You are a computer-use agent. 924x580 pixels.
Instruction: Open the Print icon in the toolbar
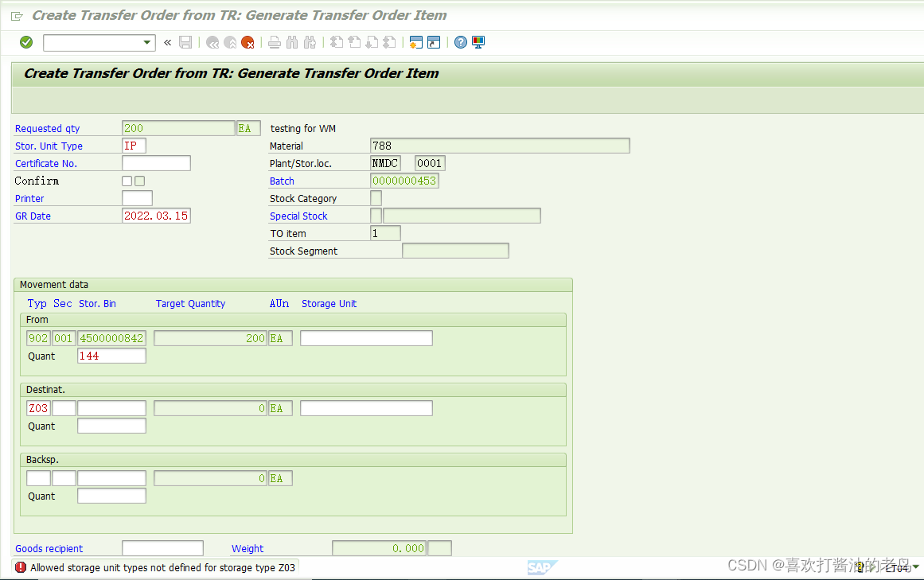click(x=274, y=42)
